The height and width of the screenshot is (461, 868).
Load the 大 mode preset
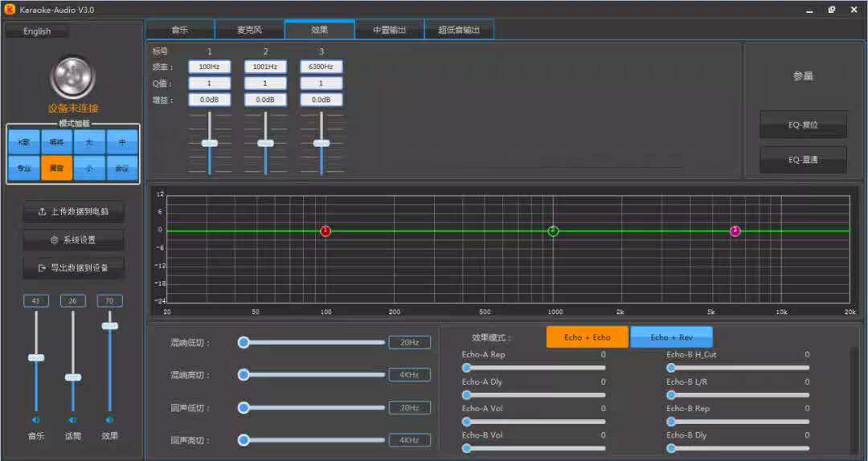coord(89,142)
